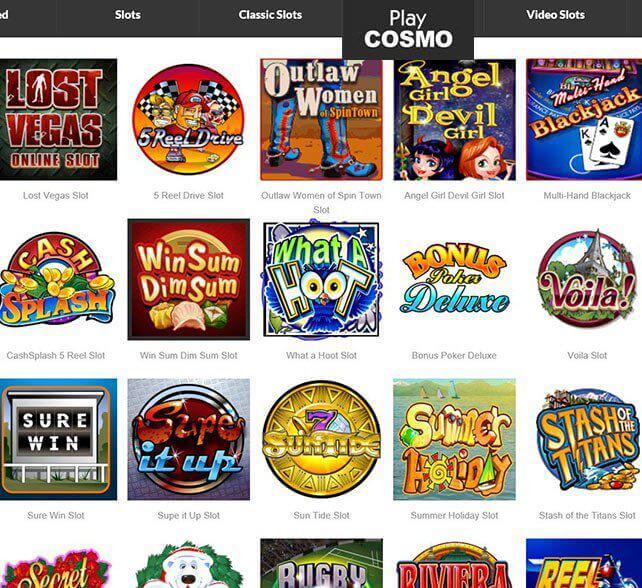Select the Win Sum Dim Sum icon
This screenshot has width=642, height=588.
(x=189, y=279)
